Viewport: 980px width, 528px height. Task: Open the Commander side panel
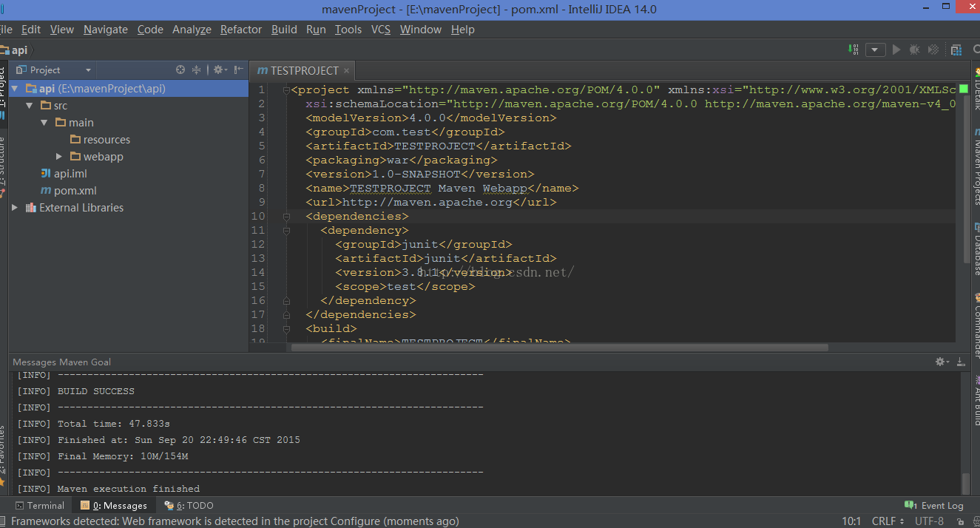(976, 325)
